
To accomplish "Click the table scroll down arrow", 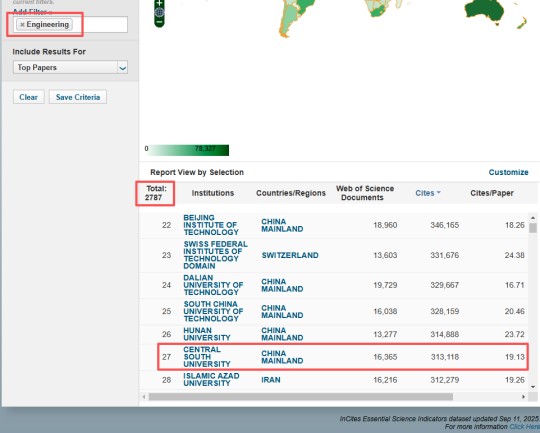I will [x=533, y=387].
